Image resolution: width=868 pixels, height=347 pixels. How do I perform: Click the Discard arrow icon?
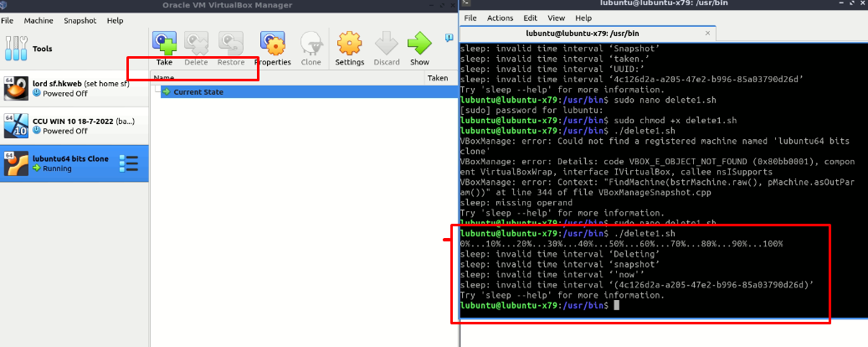387,44
